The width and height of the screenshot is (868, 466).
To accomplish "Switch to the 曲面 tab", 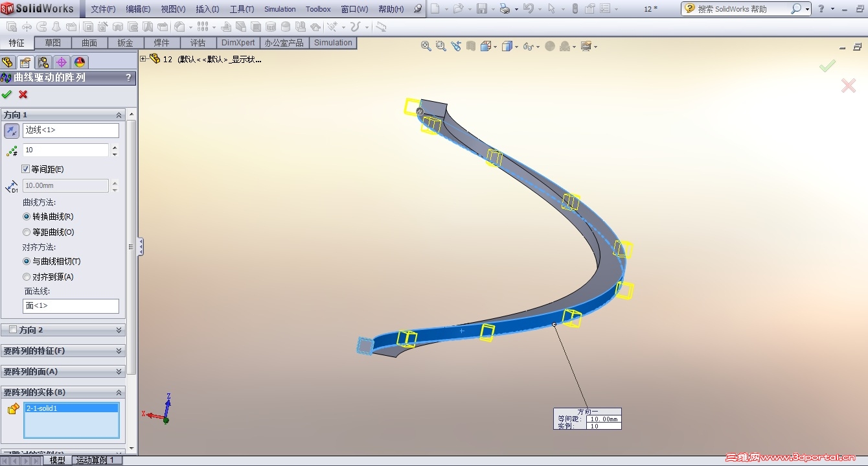I will click(x=89, y=43).
